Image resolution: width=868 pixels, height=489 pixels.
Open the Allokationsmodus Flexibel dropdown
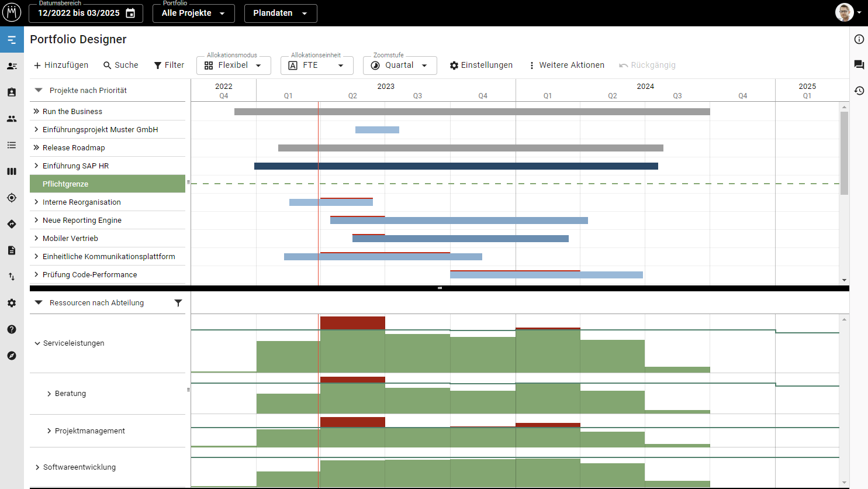pos(233,66)
